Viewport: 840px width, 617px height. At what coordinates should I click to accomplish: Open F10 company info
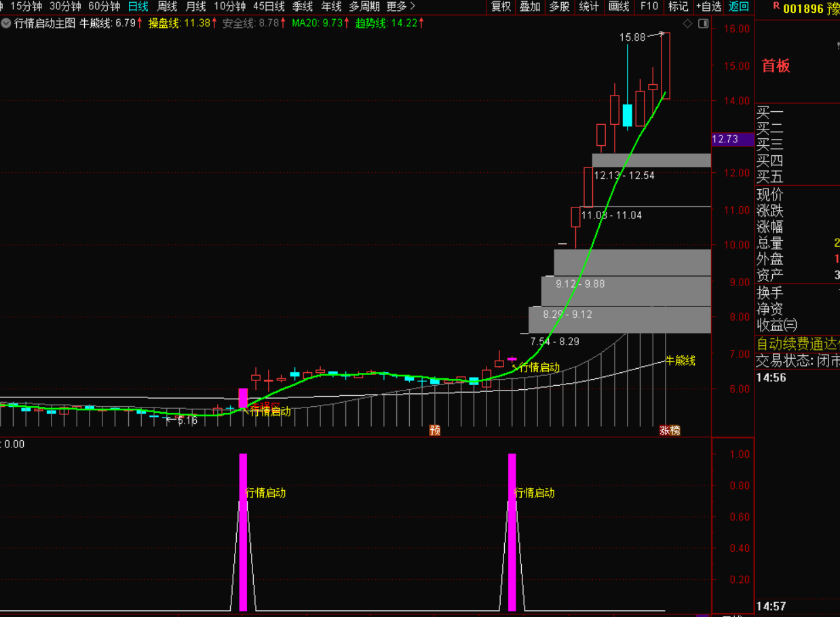pos(649,7)
